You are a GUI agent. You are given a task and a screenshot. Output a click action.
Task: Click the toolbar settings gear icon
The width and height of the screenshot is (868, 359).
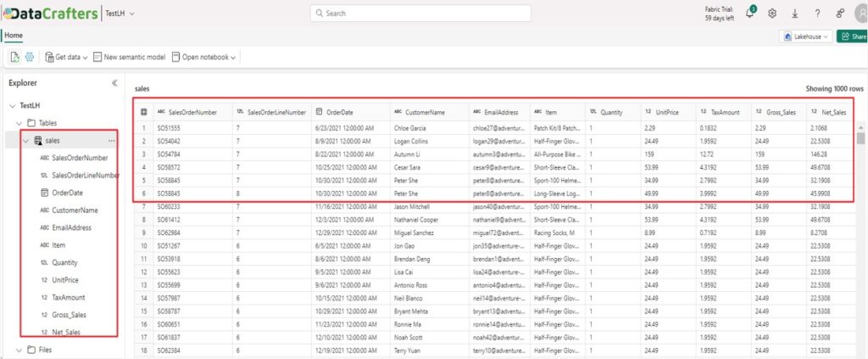pyautogui.click(x=30, y=57)
